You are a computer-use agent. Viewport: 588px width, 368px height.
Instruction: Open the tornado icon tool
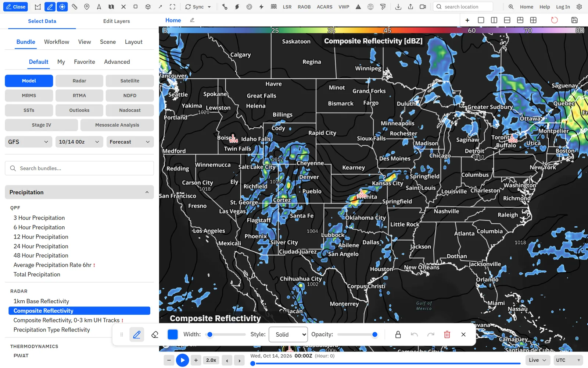coord(383,7)
